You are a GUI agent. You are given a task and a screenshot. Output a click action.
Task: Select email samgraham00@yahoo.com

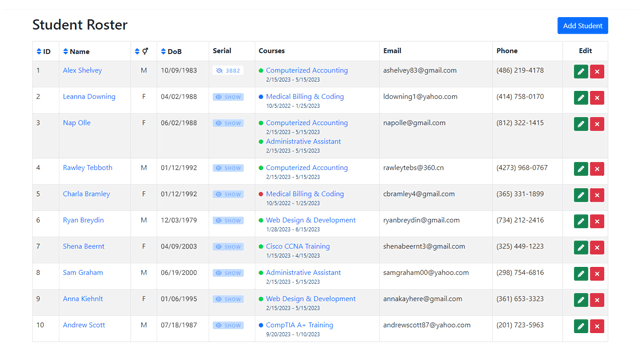[426, 272]
